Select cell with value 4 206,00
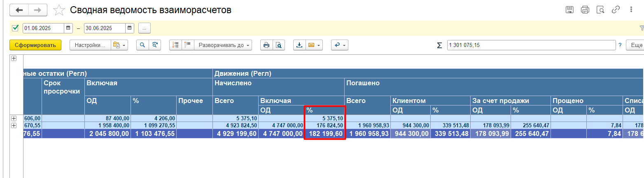The image size is (644, 178). coord(154,118)
